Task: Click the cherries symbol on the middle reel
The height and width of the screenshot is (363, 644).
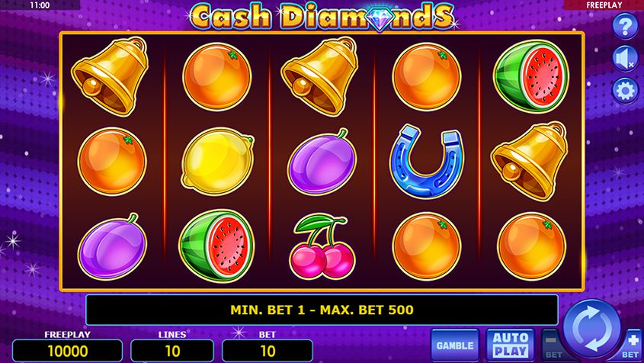Action: [x=322, y=246]
